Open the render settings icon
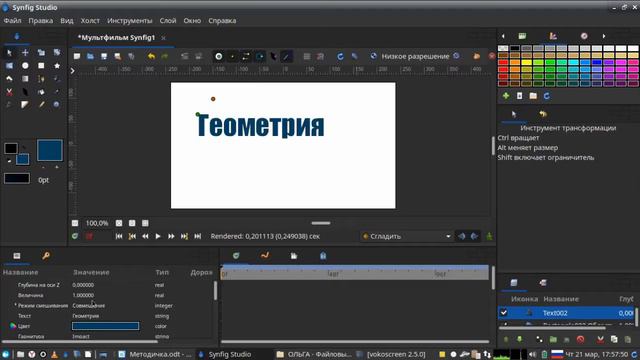Screen dimensions: 640x360 point(185,56)
